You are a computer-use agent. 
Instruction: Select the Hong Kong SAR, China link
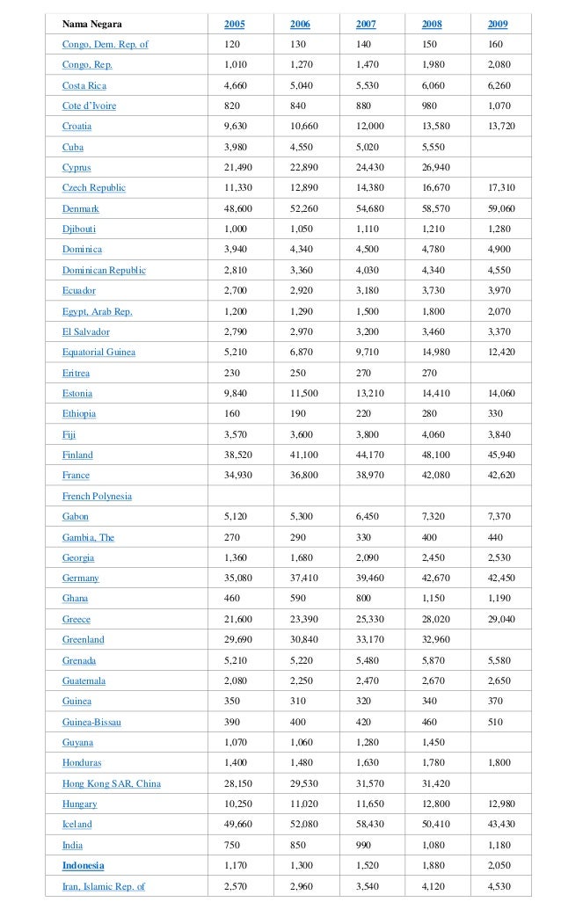coord(112,783)
